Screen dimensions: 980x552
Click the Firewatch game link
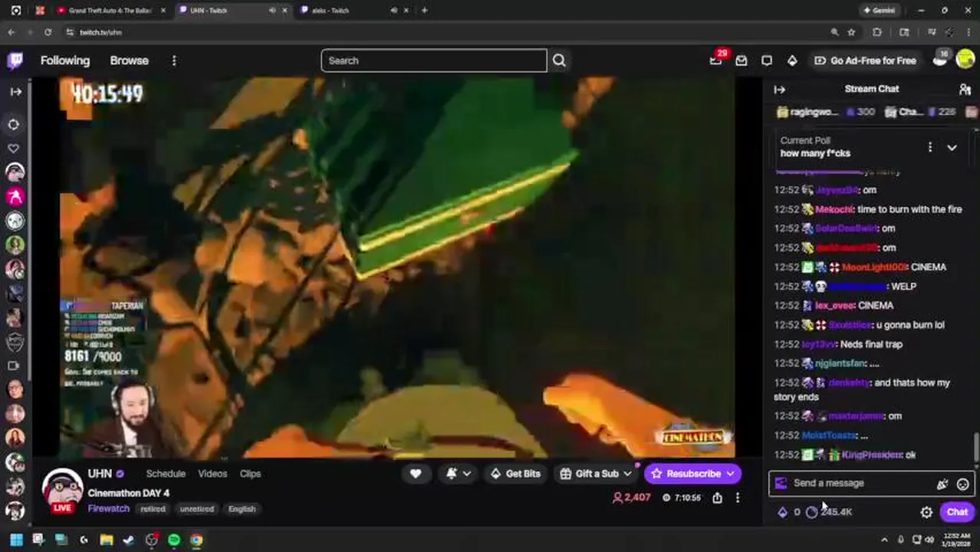click(x=108, y=509)
